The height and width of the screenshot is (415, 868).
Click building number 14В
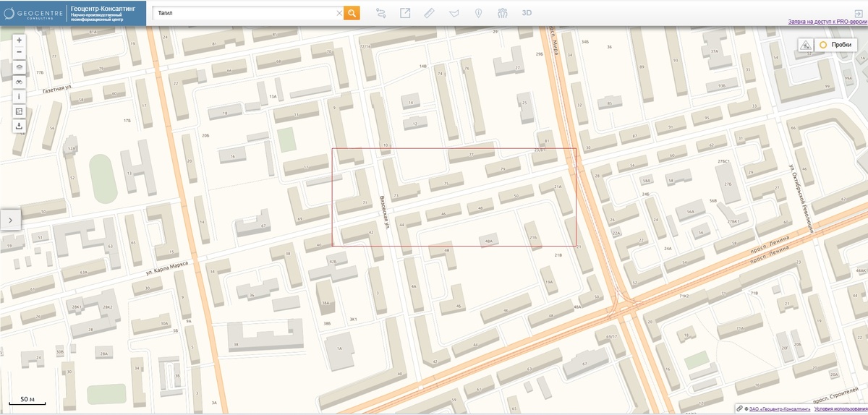tap(423, 66)
